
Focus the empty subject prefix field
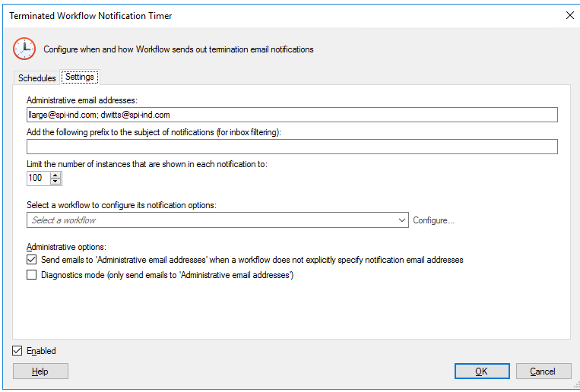click(292, 147)
